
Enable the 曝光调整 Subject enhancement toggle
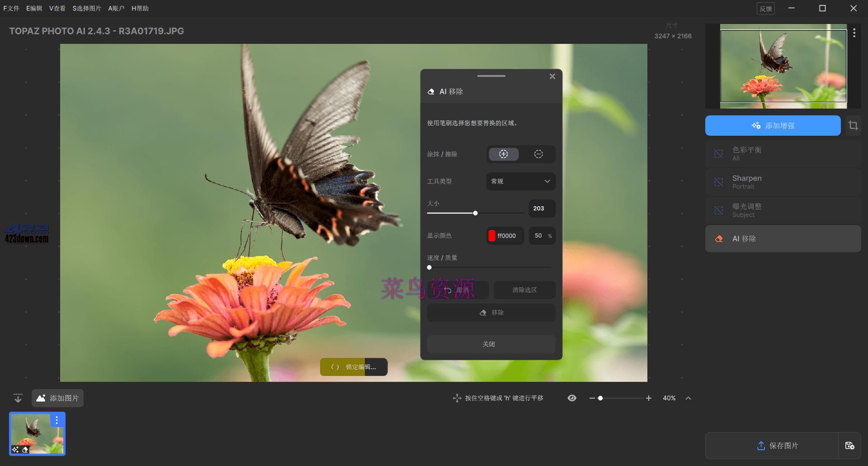pyautogui.click(x=718, y=210)
